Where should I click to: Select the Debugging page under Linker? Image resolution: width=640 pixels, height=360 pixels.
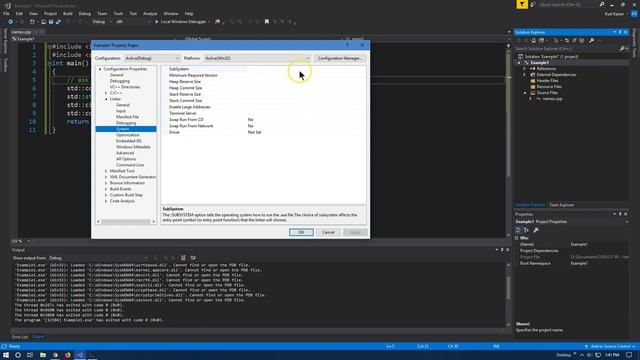(x=126, y=123)
